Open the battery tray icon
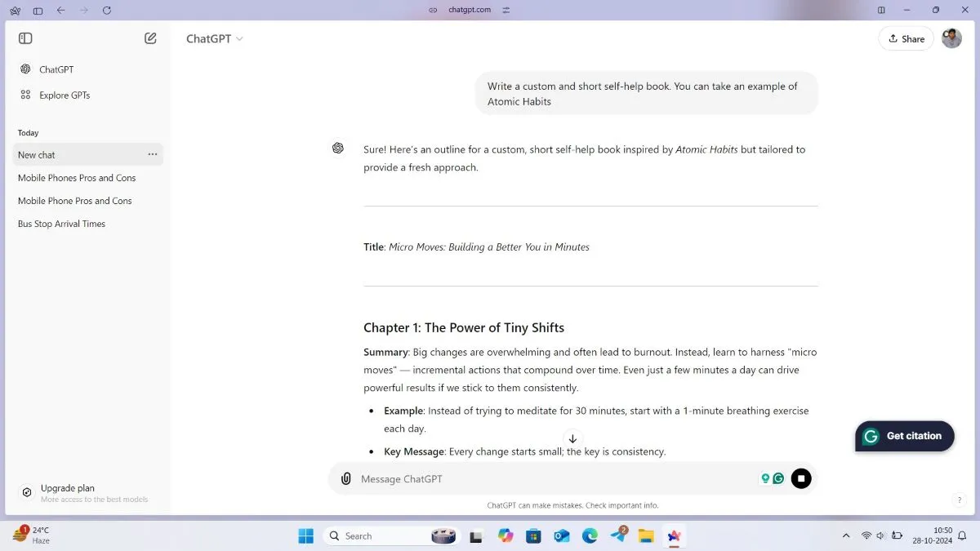 896,536
